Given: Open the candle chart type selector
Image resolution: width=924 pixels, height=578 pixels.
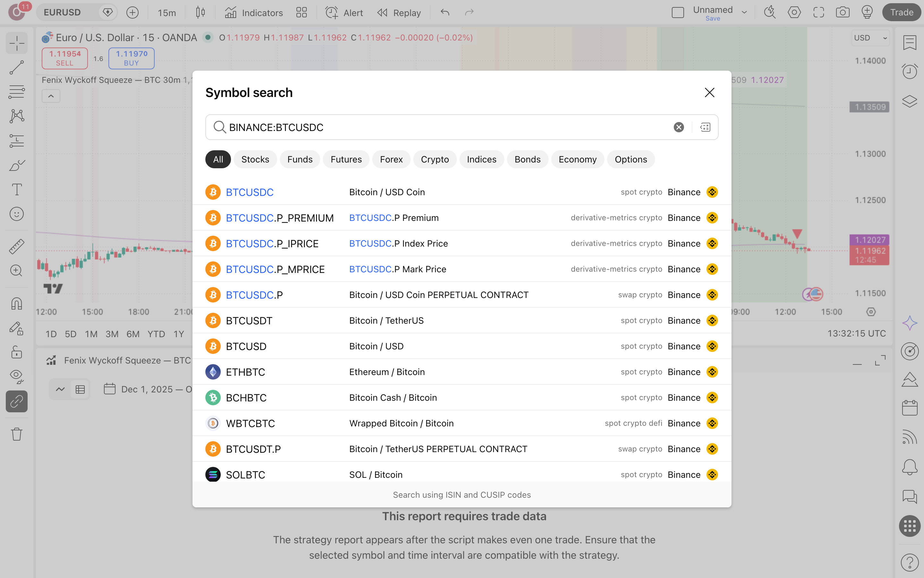Looking at the screenshot, I should (x=201, y=12).
